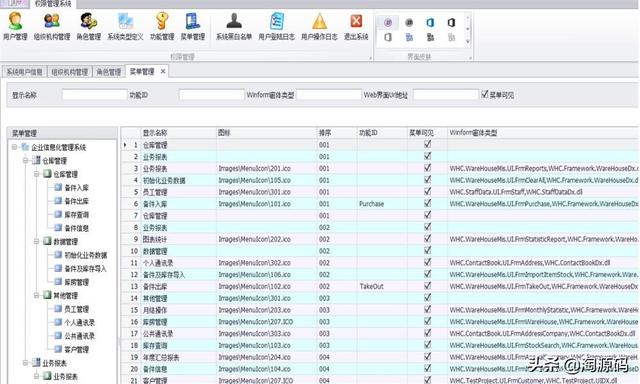The height and width of the screenshot is (384, 640).
Task: Focus the Web界面Url地址 input field
Action: (446, 95)
